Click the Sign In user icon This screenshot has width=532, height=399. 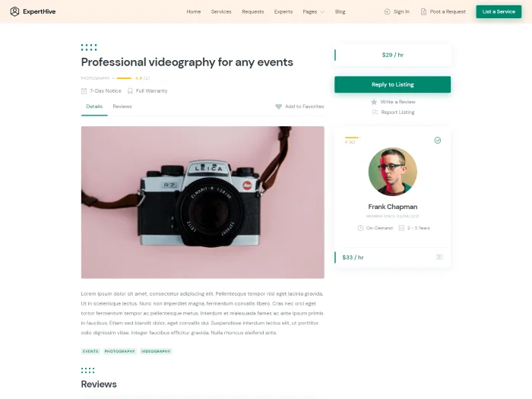(x=387, y=11)
